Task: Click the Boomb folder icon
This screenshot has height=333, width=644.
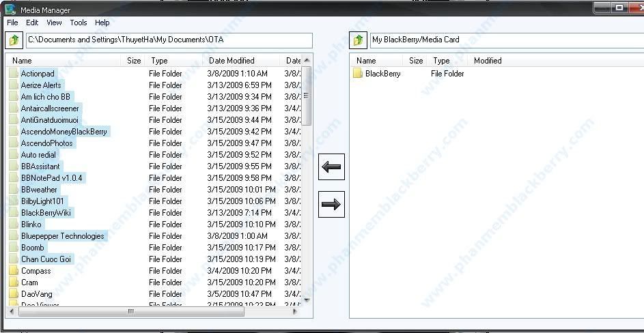Action: coord(14,248)
